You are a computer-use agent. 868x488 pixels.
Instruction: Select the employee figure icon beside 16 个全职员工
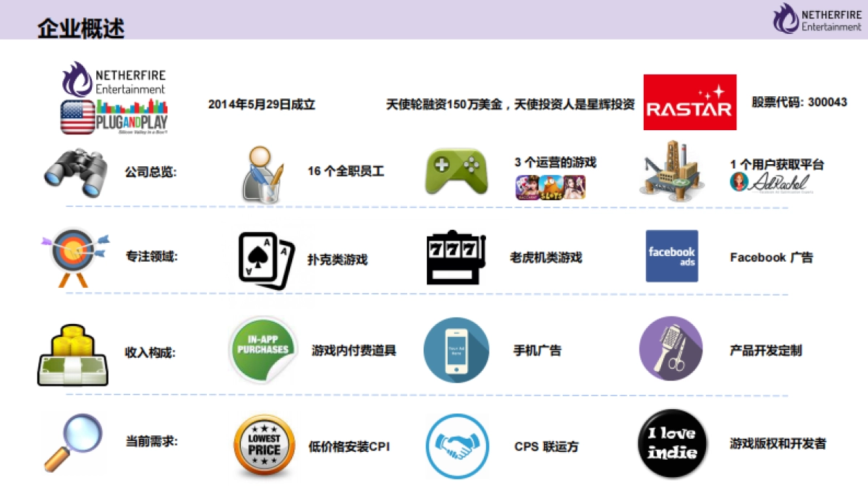tap(260, 172)
